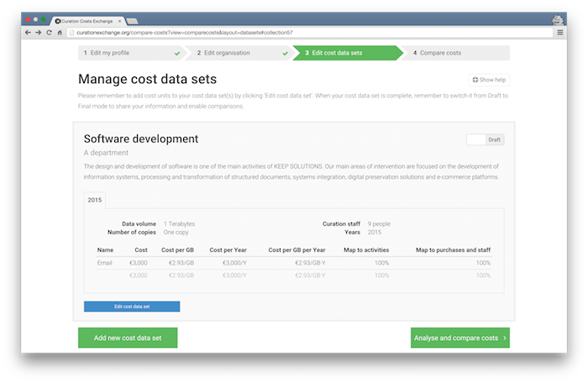The height and width of the screenshot is (383, 588).
Task: Click the 9 people curation staff value
Action: [x=379, y=224]
